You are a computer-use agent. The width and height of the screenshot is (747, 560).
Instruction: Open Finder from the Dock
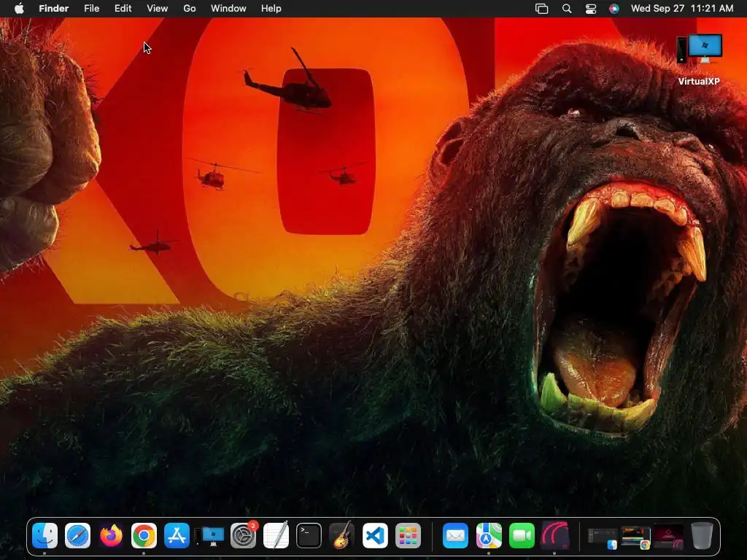coord(44,536)
